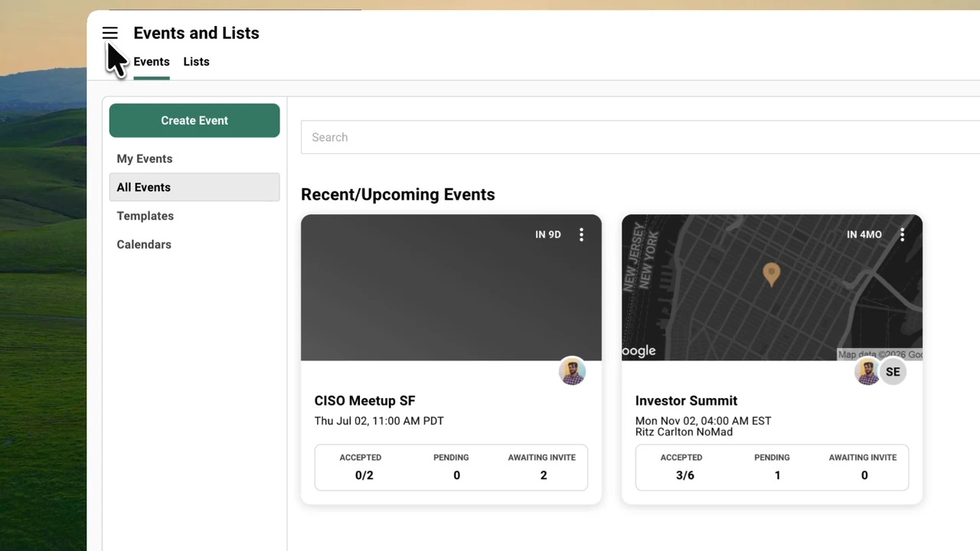Viewport: 980px width, 551px height.
Task: Click CISO Meetup SF awaiting invite value 2
Action: point(544,475)
